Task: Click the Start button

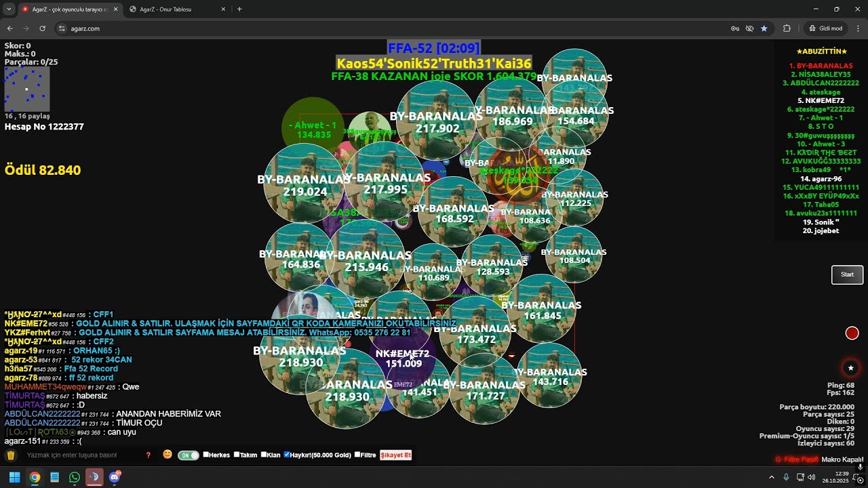Action: [847, 274]
